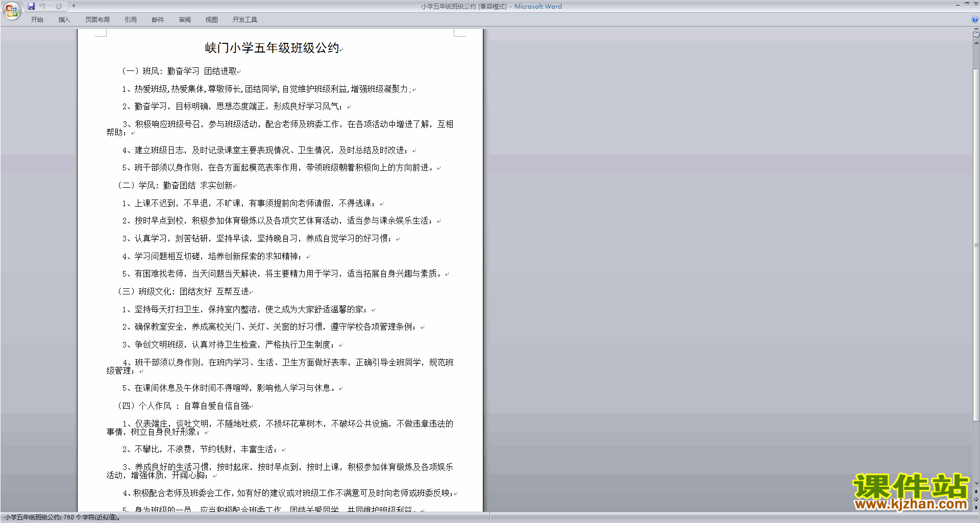Click the vertical scrollbar thumb
Image resolution: width=980 pixels, height=523 pixels.
(x=976, y=245)
